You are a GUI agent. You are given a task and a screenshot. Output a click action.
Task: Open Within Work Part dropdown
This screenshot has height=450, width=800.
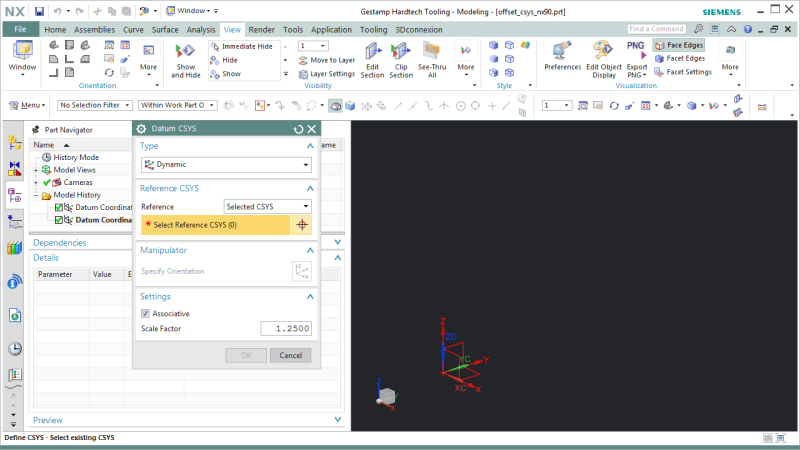click(x=177, y=105)
